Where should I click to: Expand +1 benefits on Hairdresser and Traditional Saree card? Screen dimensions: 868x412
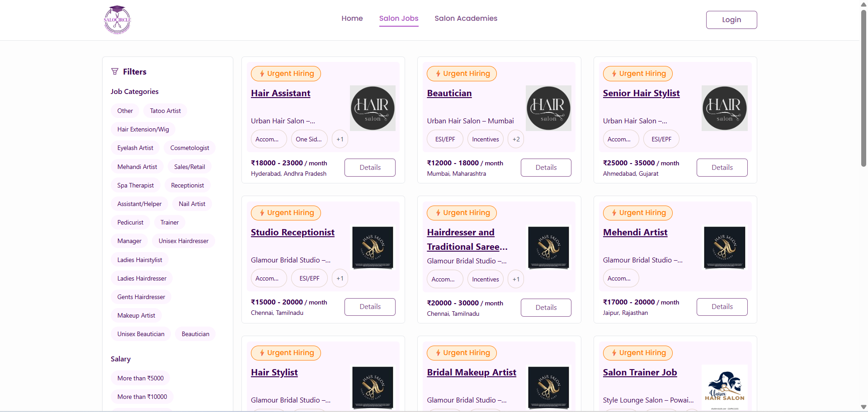[516, 279]
